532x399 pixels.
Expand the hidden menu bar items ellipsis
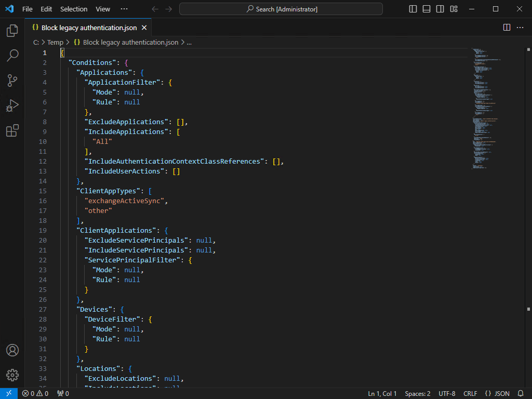(124, 9)
